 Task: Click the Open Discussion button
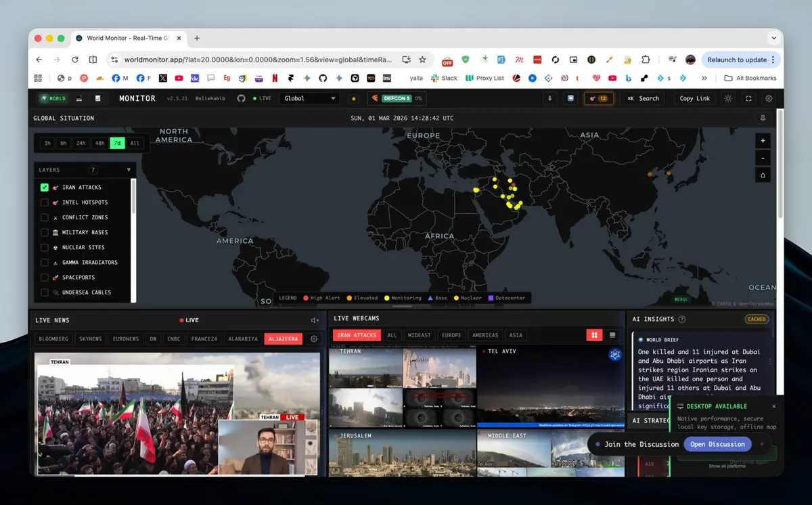pyautogui.click(x=717, y=444)
